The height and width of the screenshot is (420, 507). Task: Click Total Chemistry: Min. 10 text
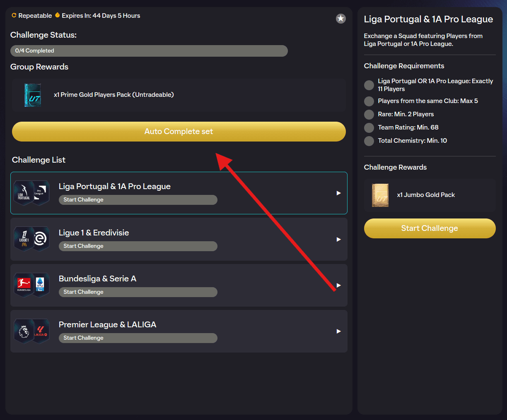tap(413, 141)
